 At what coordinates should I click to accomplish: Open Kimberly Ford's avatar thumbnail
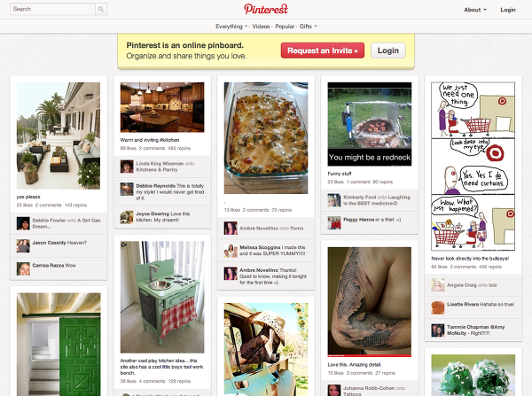pyautogui.click(x=334, y=200)
